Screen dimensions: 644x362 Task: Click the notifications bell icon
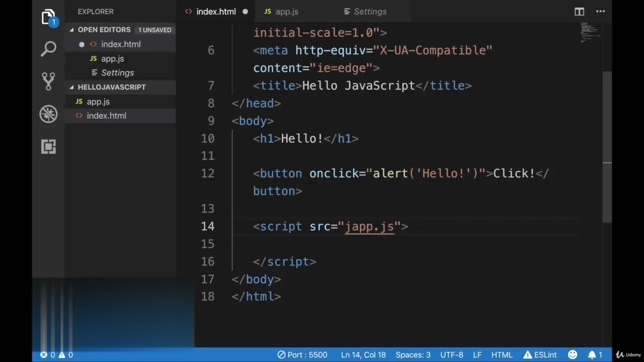tap(595, 354)
